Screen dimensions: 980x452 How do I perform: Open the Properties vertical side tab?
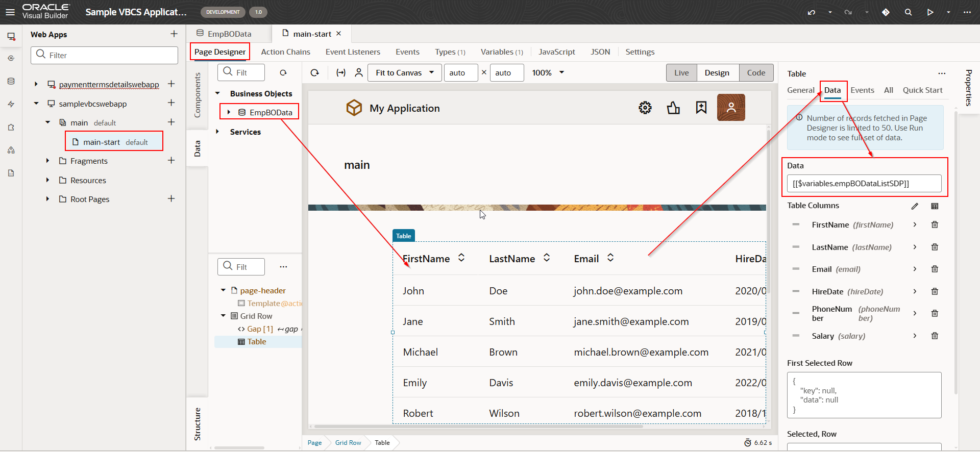968,88
